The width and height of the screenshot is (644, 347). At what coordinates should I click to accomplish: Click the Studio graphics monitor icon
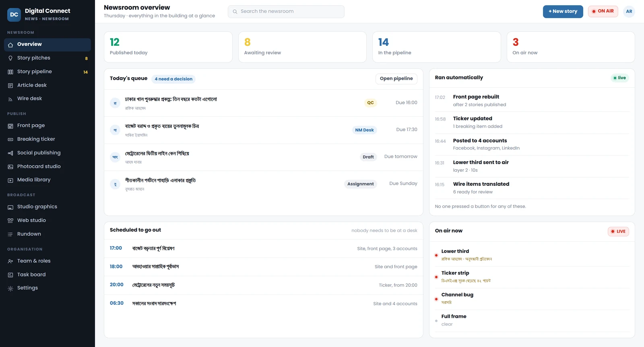click(10, 207)
